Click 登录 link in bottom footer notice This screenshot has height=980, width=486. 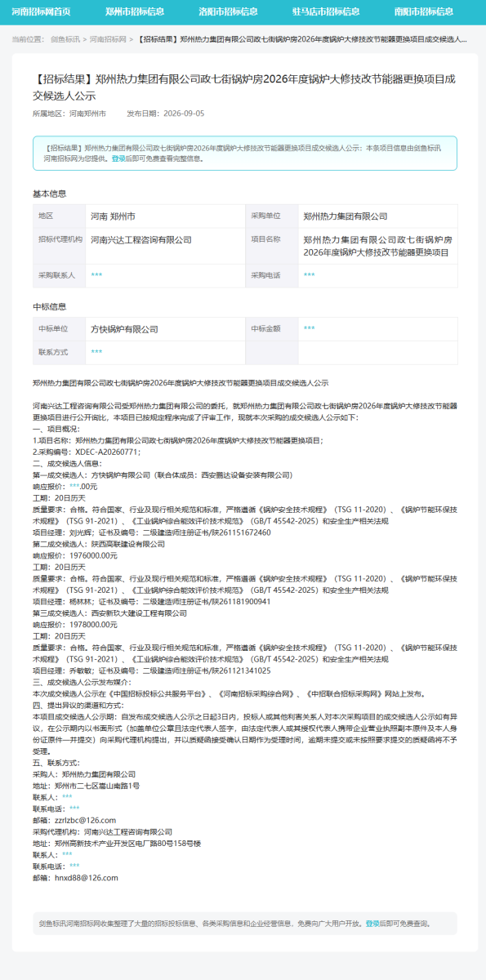point(372,924)
